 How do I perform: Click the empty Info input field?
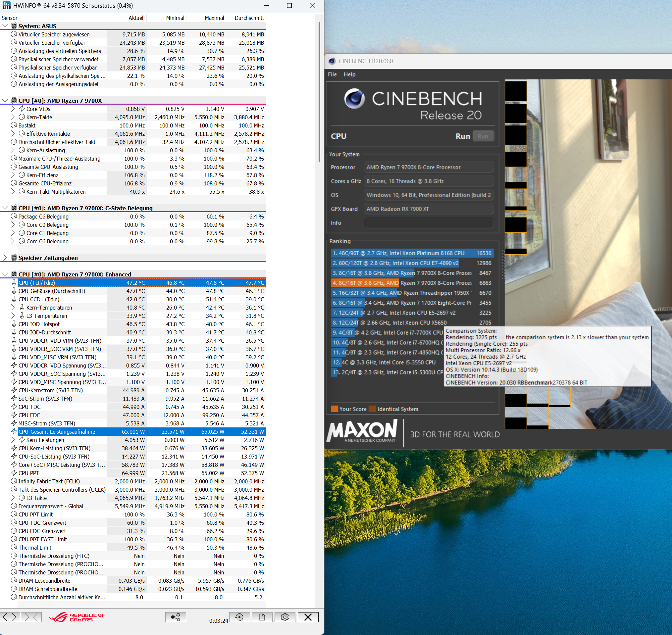[429, 223]
